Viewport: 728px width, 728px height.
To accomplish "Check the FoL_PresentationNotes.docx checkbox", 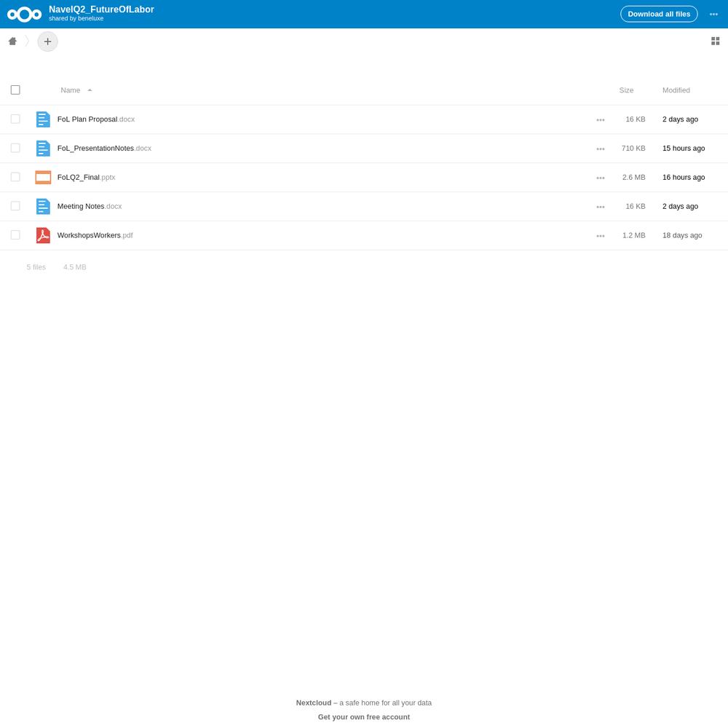I will 15,148.
